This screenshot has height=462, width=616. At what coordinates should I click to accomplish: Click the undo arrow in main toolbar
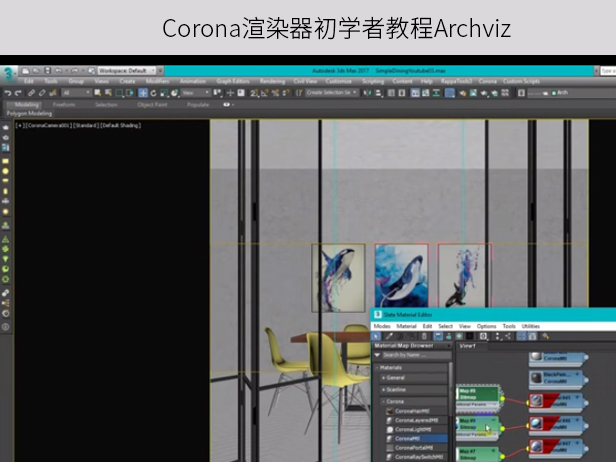[8, 92]
